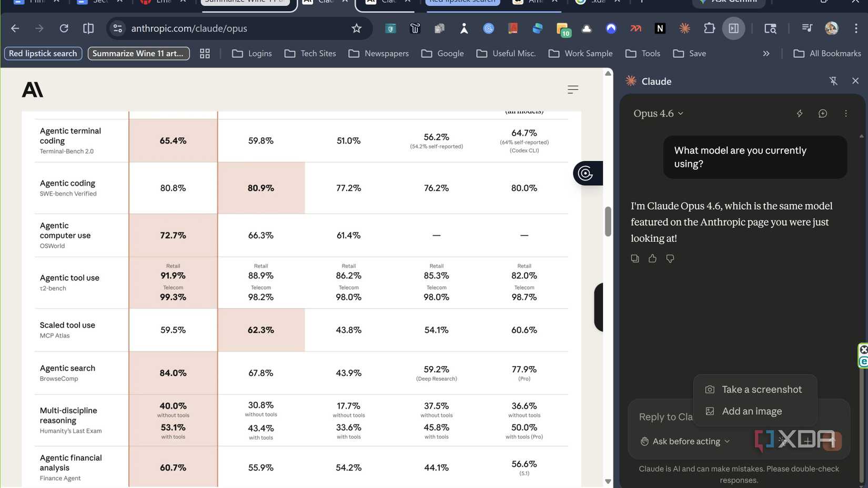This screenshot has width=868, height=488.
Task: Open the media control playlist icon
Action: (x=806, y=28)
